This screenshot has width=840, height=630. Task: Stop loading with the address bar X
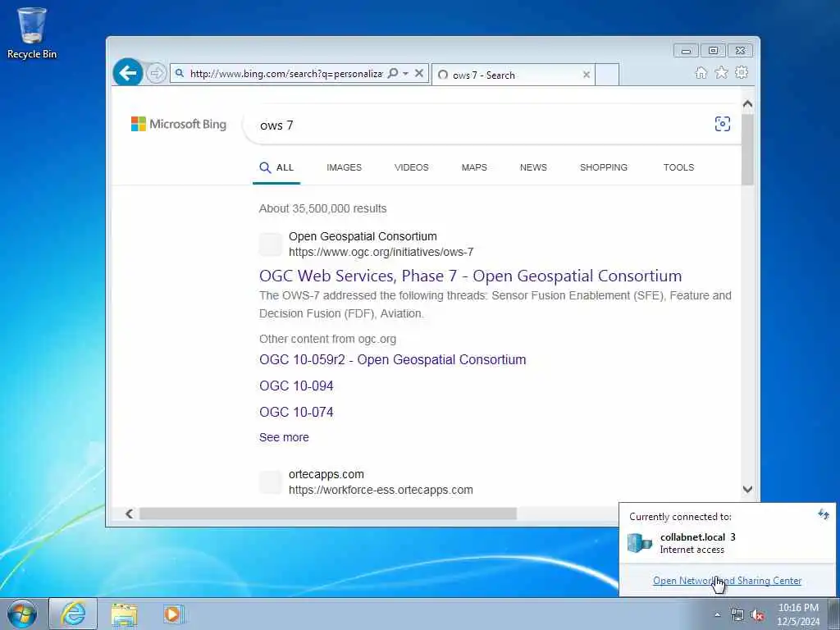(x=419, y=73)
